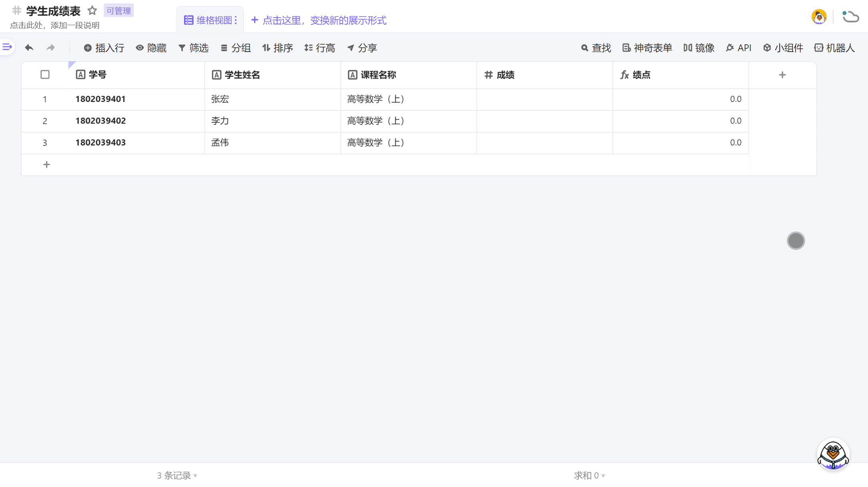Click 插入行 to insert a row

[104, 48]
